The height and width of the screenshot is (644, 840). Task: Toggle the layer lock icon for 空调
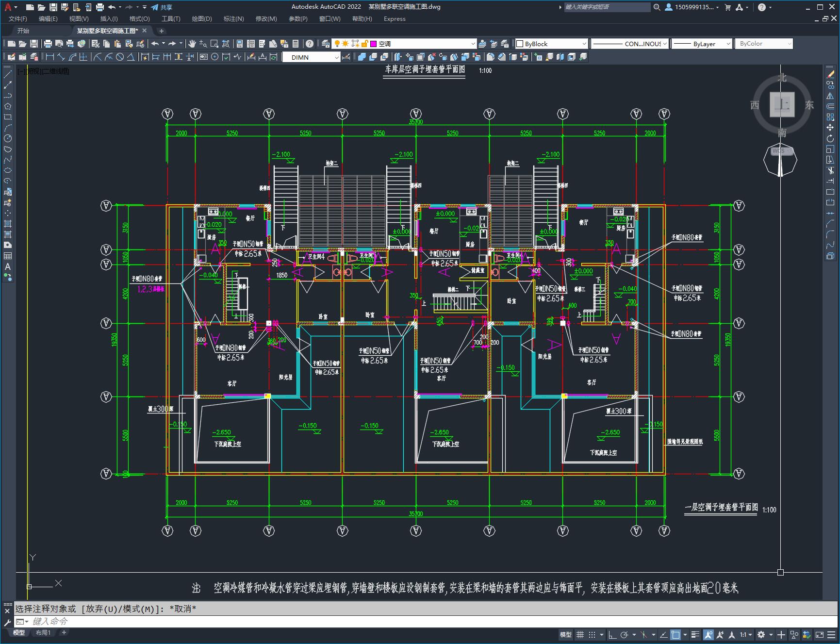click(x=365, y=44)
